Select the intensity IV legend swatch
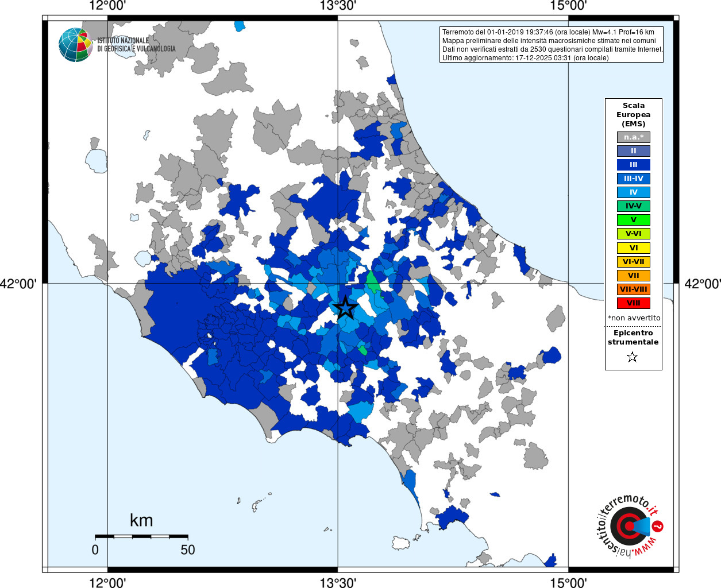The height and width of the screenshot is (588, 721). pyautogui.click(x=634, y=192)
